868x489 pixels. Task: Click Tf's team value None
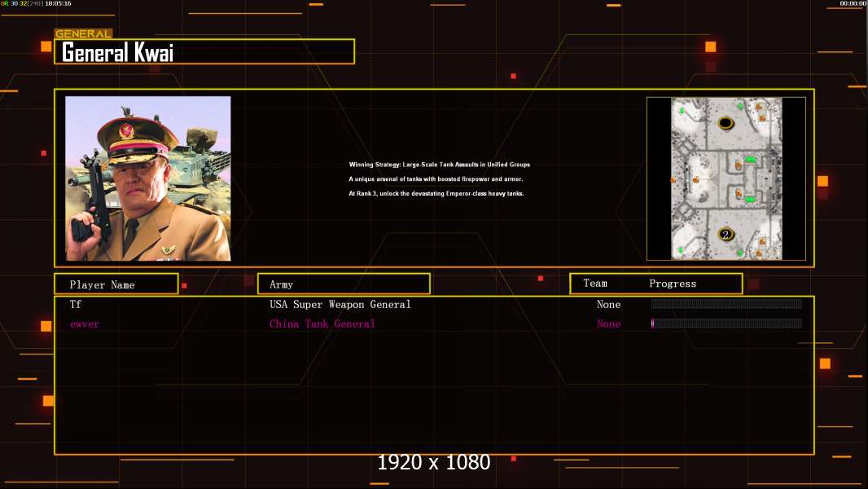click(x=608, y=304)
